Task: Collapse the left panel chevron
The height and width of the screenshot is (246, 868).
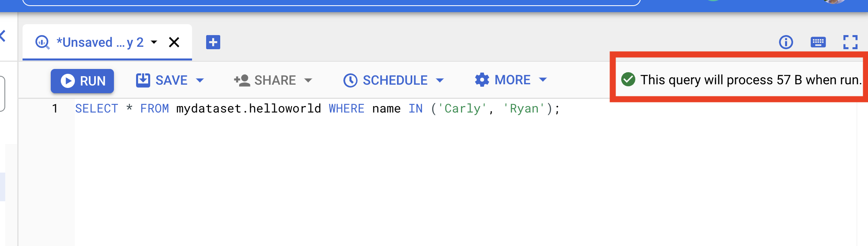Action: click(3, 36)
